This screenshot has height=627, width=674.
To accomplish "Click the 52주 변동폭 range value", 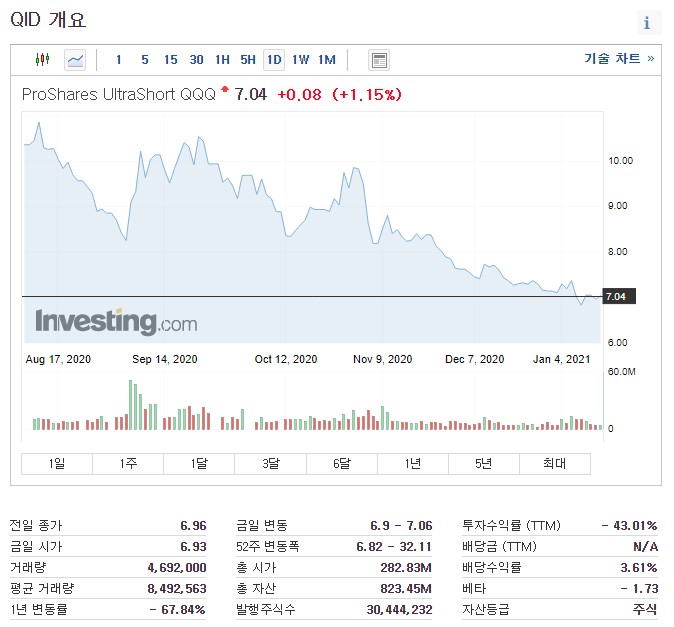I will point(394,546).
